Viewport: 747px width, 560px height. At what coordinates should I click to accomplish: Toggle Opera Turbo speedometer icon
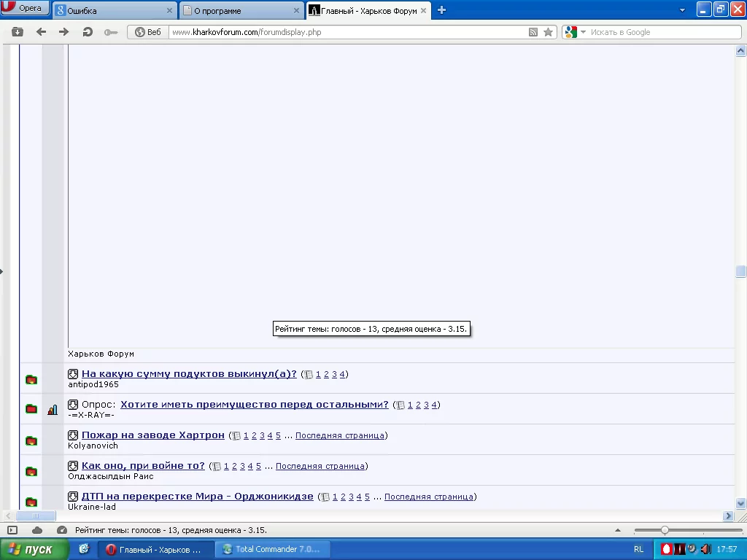[x=62, y=530]
